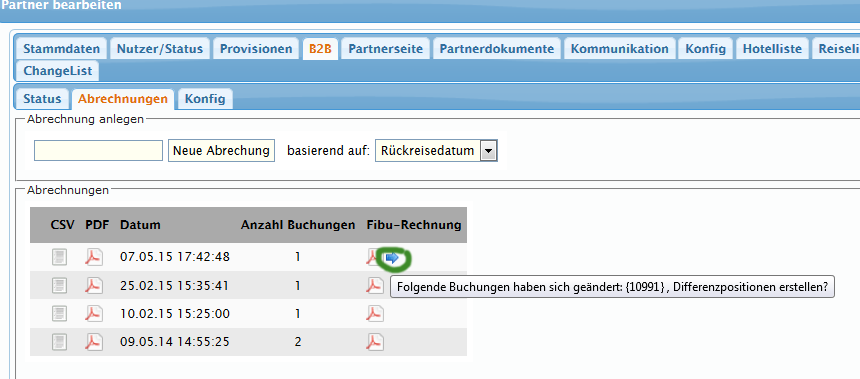
Task: Switch to the Status sub-tab
Action: coord(42,99)
